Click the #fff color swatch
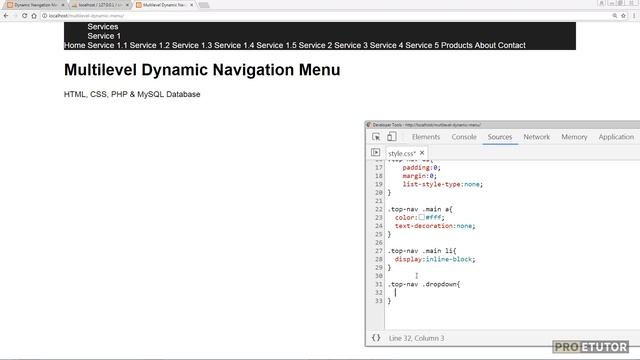640x360 pixels. (x=421, y=217)
